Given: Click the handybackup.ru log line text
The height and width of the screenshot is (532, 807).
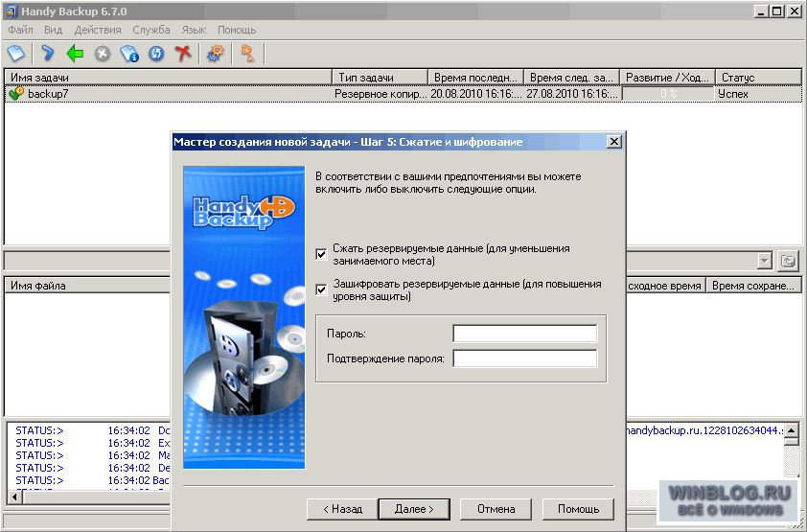Looking at the screenshot, I should (x=704, y=430).
